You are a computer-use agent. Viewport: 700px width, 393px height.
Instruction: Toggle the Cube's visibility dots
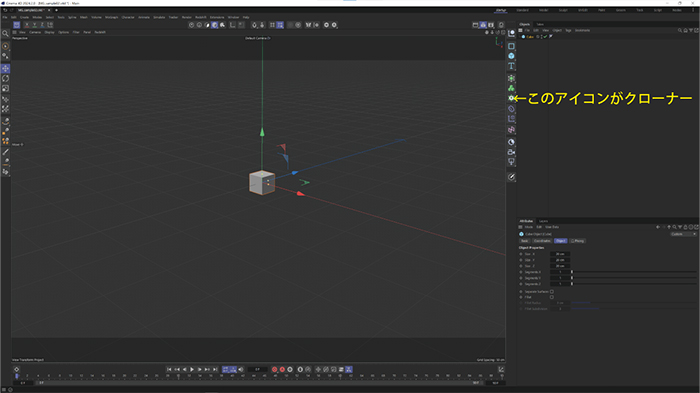tap(542, 37)
